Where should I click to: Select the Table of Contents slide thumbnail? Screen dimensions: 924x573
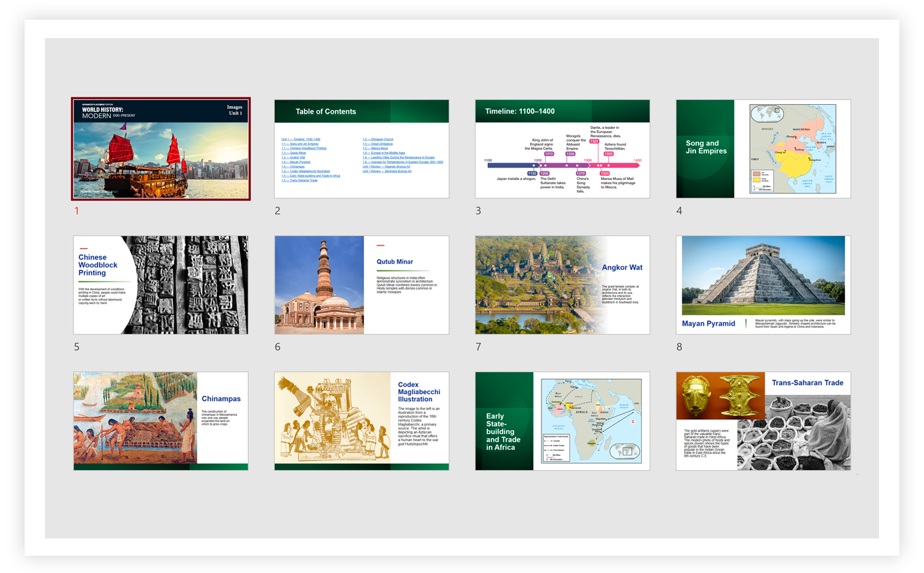tap(362, 148)
